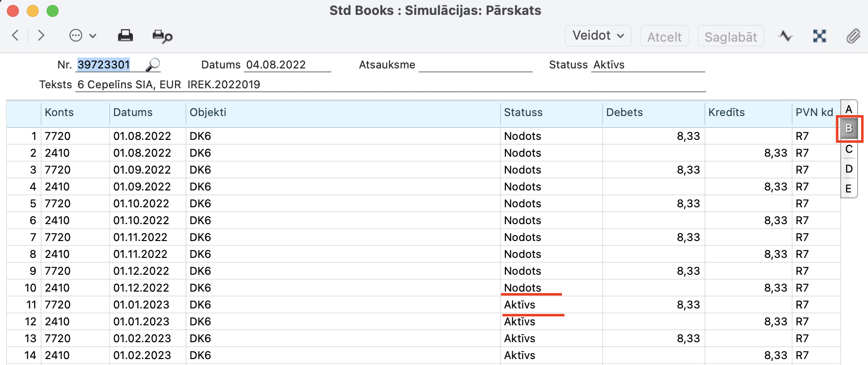This screenshot has width=868, height=365.
Task: Click the magnifier next to Nr. field
Action: (x=153, y=65)
